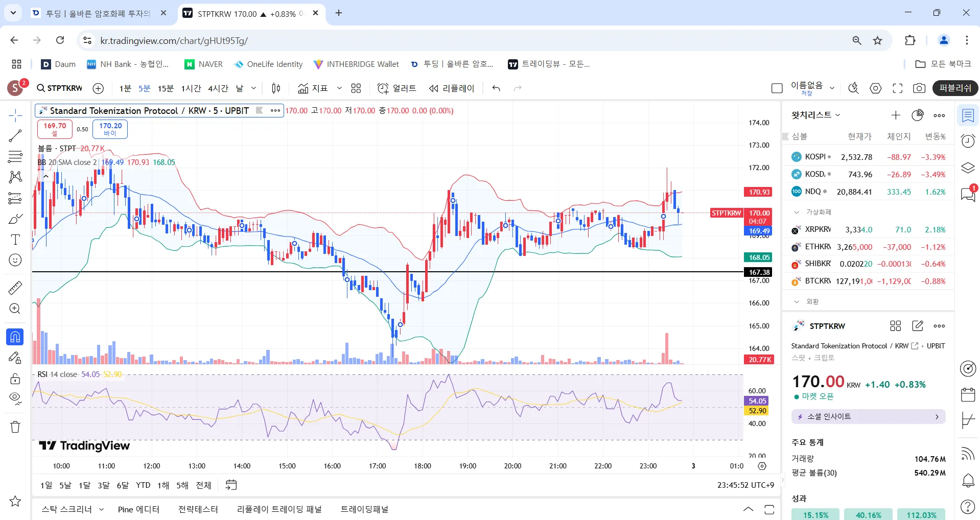Open the 지표 indicators dropdown arrow
The image size is (980, 520).
[339, 88]
